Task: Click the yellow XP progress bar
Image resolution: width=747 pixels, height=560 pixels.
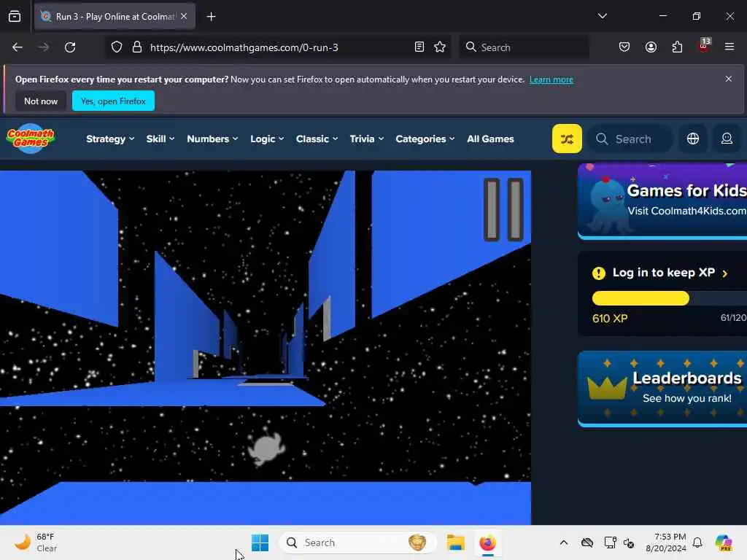Action: [x=640, y=298]
